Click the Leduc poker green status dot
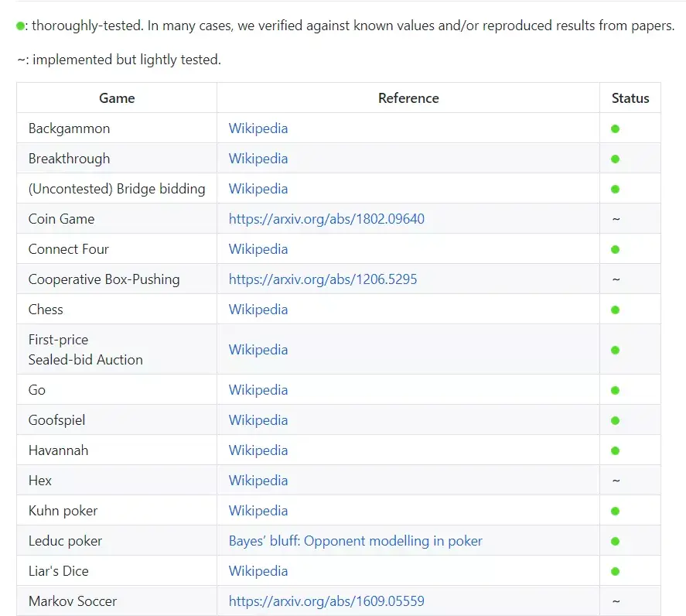The width and height of the screenshot is (686, 616). [x=616, y=542]
